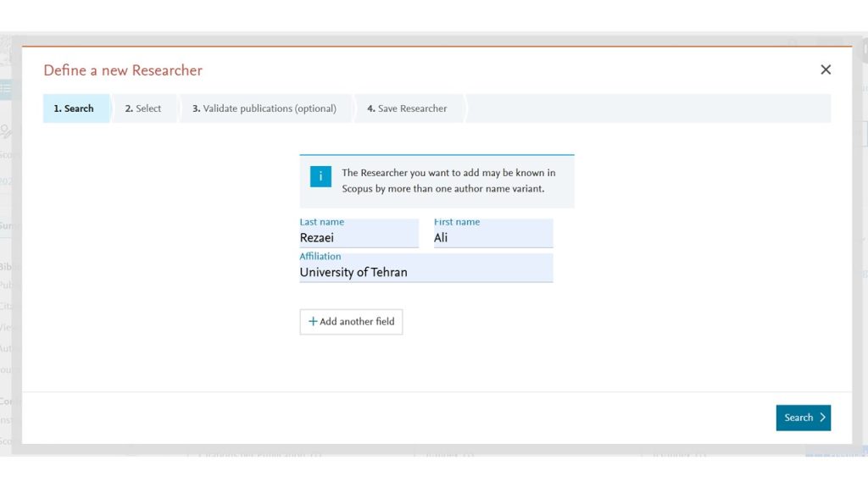Viewport: 868px width, 488px height.
Task: Run the researcher Search button
Action: pos(804,418)
